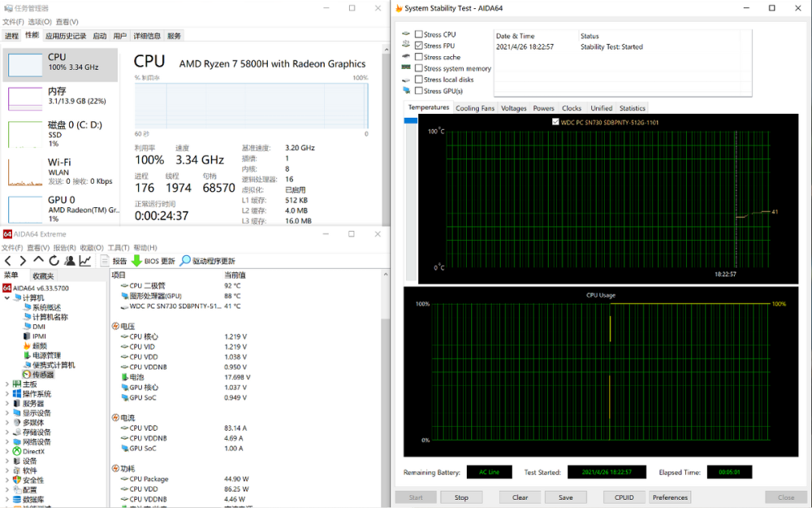Switch to the Cooling Fans tab
Viewport: 812px width, 508px height.
coord(475,108)
